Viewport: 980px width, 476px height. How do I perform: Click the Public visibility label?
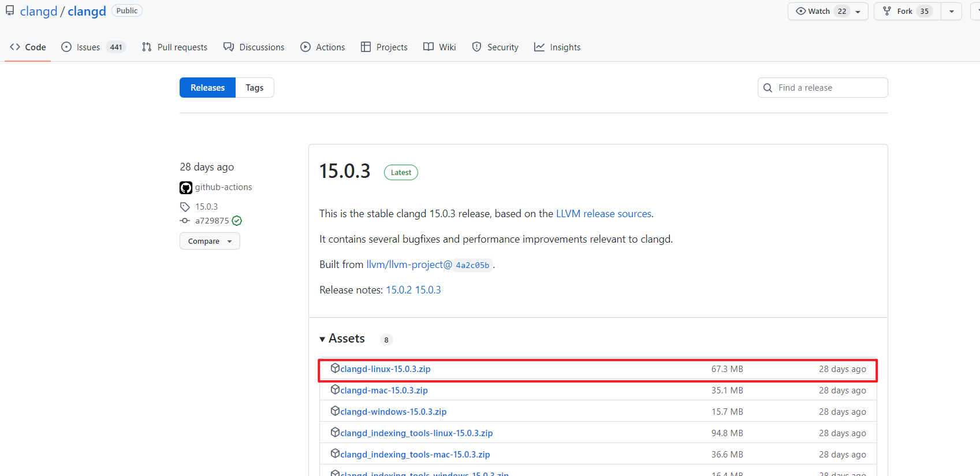127,11
